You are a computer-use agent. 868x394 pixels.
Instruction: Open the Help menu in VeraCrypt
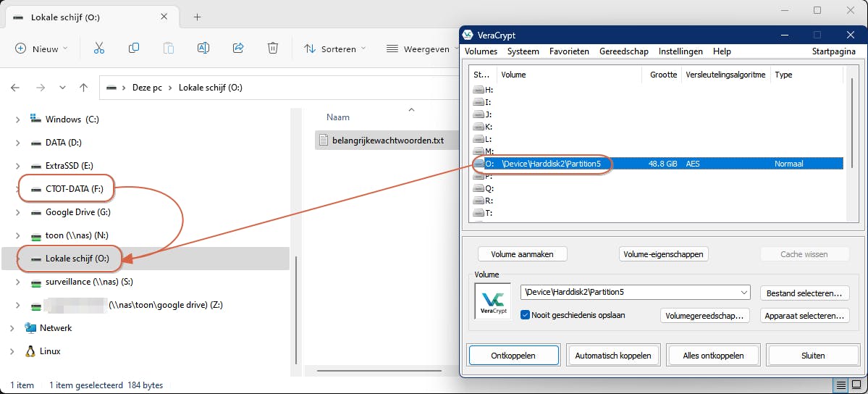coord(722,51)
